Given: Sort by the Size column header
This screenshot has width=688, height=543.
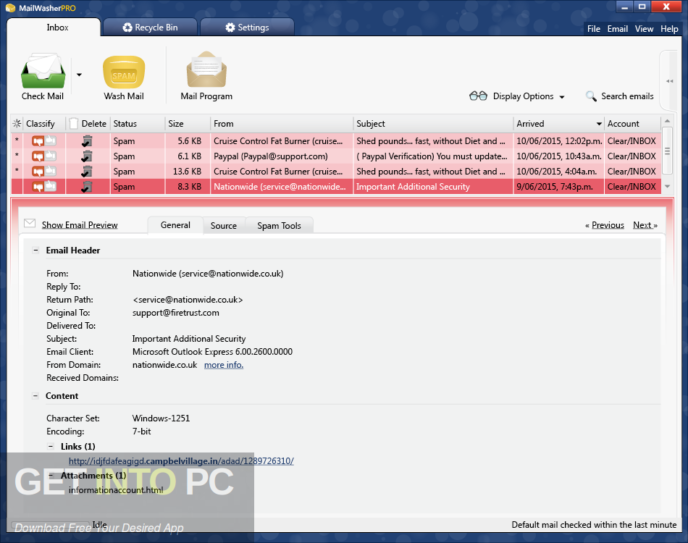Looking at the screenshot, I should (187, 124).
